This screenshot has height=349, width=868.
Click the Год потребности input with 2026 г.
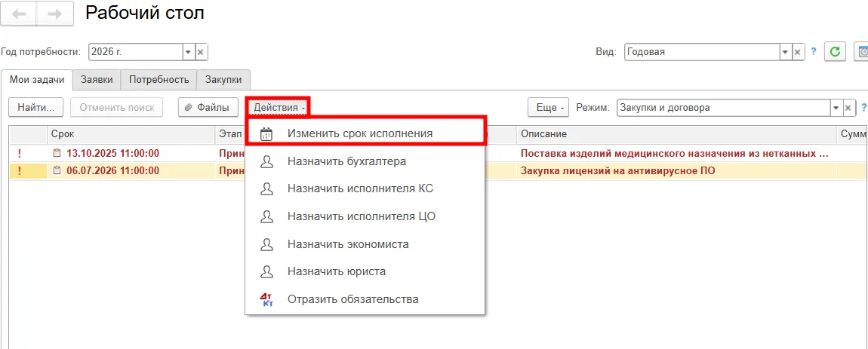(135, 52)
